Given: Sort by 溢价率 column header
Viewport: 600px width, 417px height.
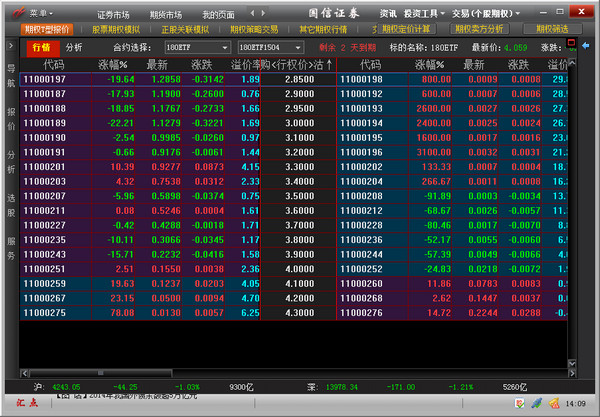Looking at the screenshot, I should [245, 65].
